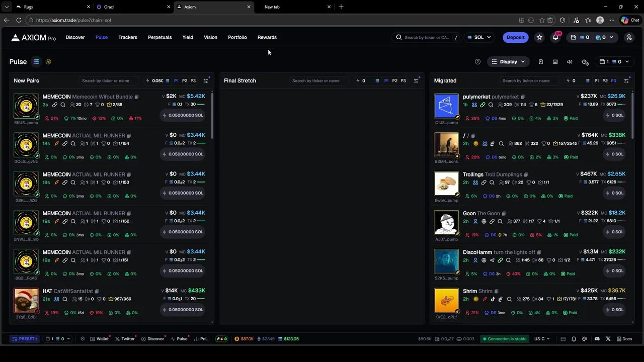Open website globe icon on DiscoHamm row
Viewport: 644px width, 362px height.
coord(484,260)
